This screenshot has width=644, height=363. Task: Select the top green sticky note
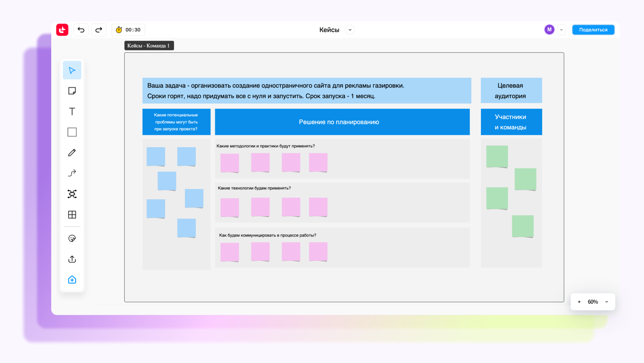497,157
